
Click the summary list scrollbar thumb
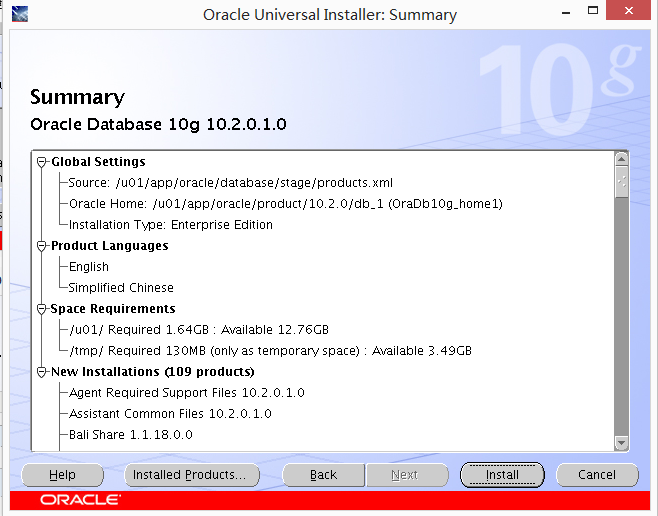621,182
